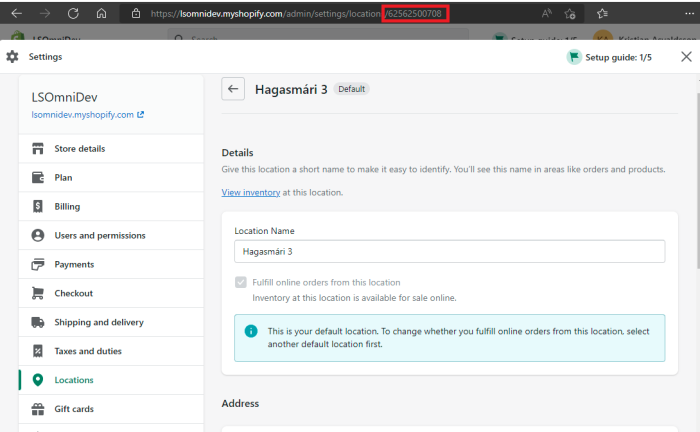Open the Plan settings page

coord(63,178)
